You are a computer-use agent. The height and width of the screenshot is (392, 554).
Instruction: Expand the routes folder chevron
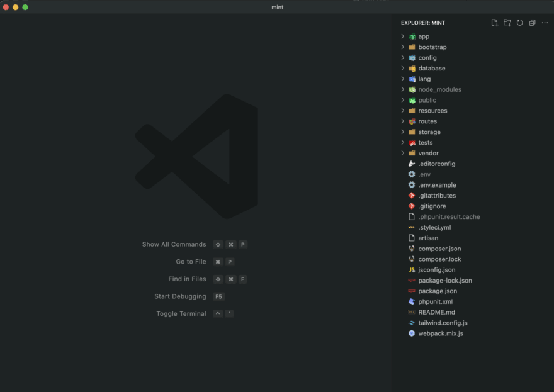(402, 121)
